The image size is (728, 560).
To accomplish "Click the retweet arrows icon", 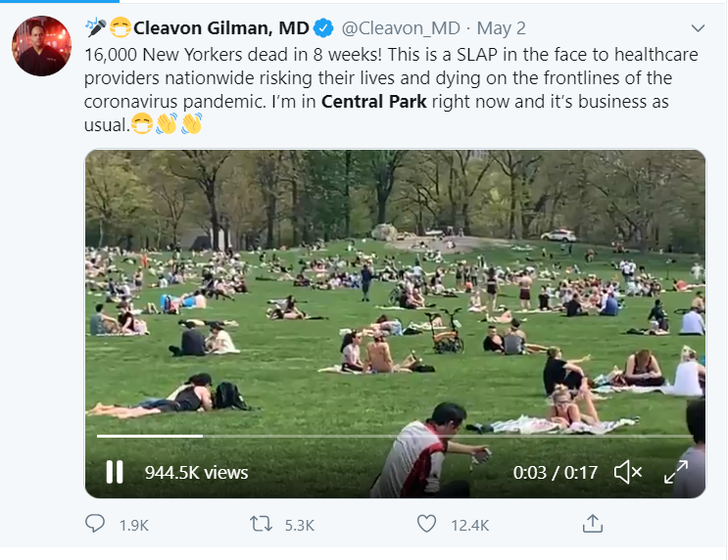I will click(260, 525).
